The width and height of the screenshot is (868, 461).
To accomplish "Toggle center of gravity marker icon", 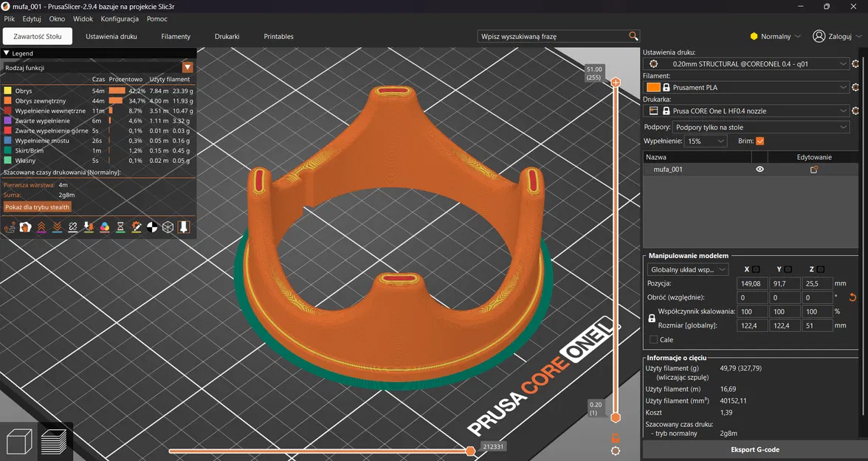I will click(x=152, y=227).
